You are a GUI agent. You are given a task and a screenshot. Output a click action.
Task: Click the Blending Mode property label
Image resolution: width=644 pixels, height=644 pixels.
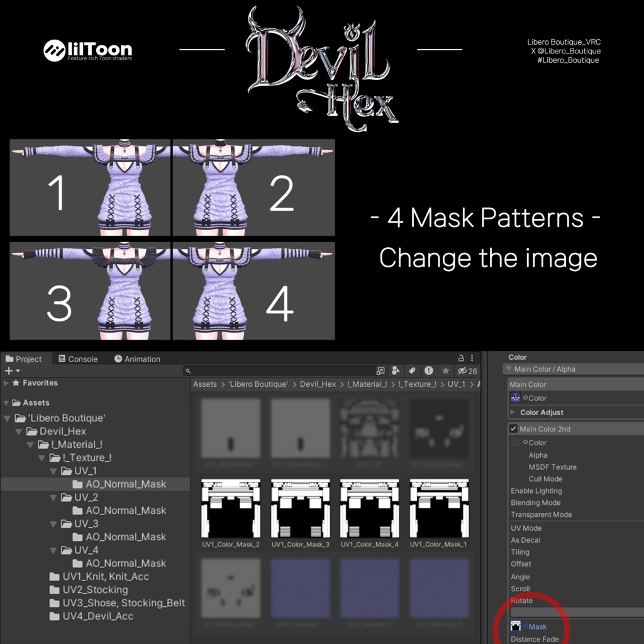click(535, 502)
